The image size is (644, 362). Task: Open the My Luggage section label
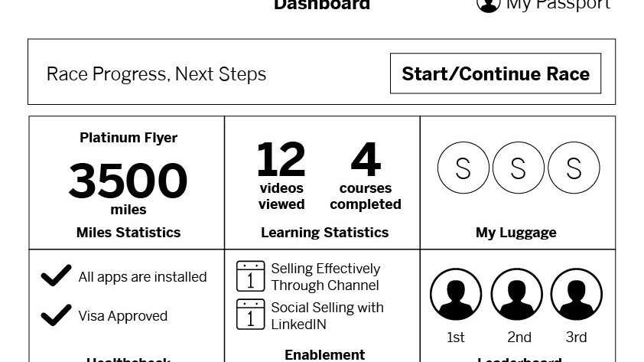[x=516, y=233]
